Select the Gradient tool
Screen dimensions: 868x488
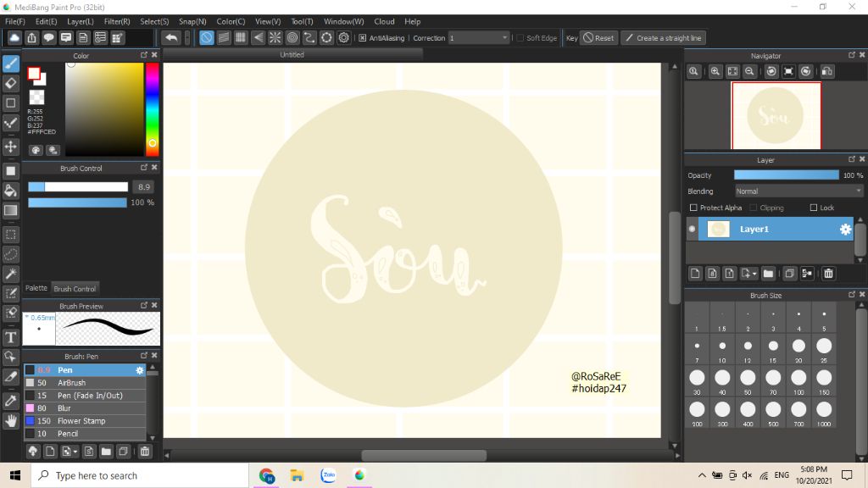pos(10,211)
